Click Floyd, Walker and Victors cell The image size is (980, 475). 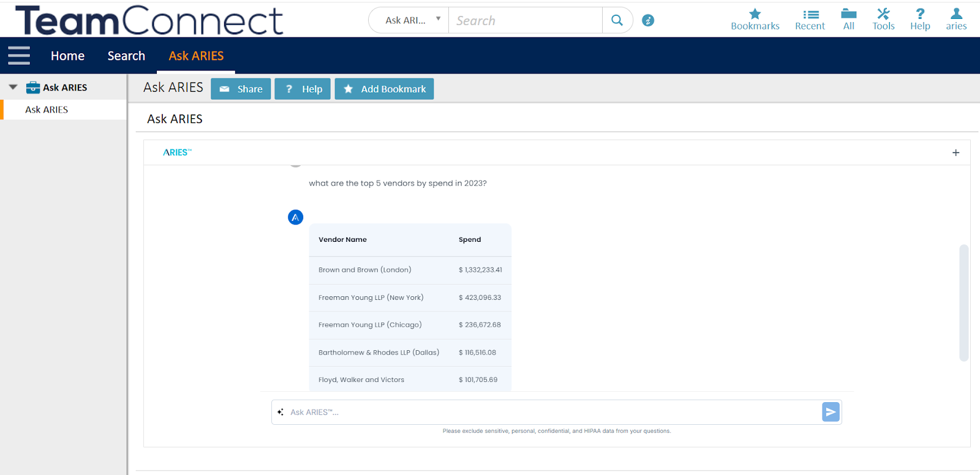click(x=361, y=380)
